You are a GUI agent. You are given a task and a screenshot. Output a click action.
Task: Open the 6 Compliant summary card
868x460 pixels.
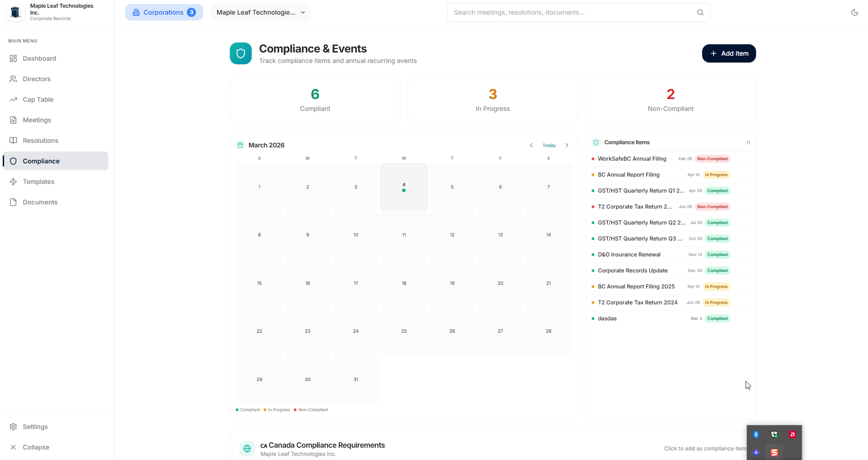click(x=315, y=99)
